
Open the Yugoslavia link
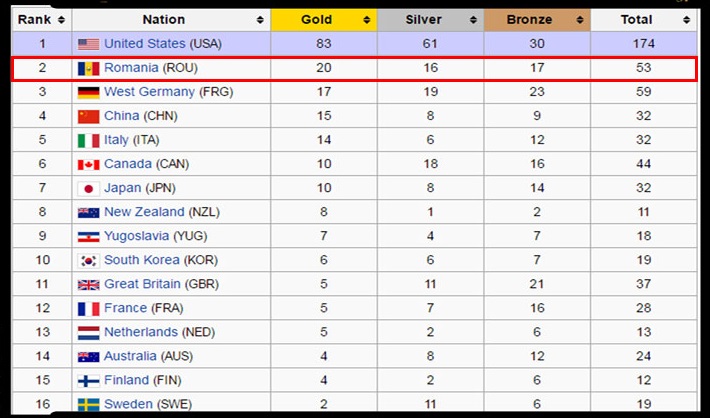136,236
